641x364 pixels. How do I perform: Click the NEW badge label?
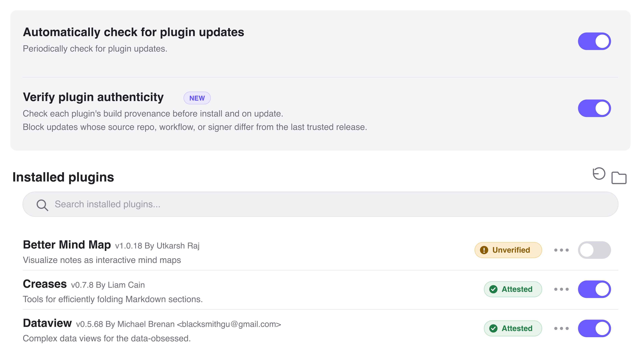pyautogui.click(x=197, y=98)
